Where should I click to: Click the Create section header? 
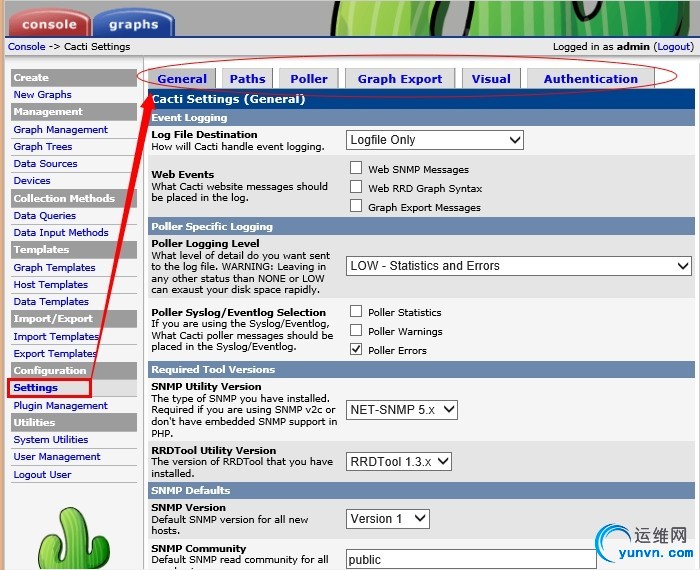(74, 78)
